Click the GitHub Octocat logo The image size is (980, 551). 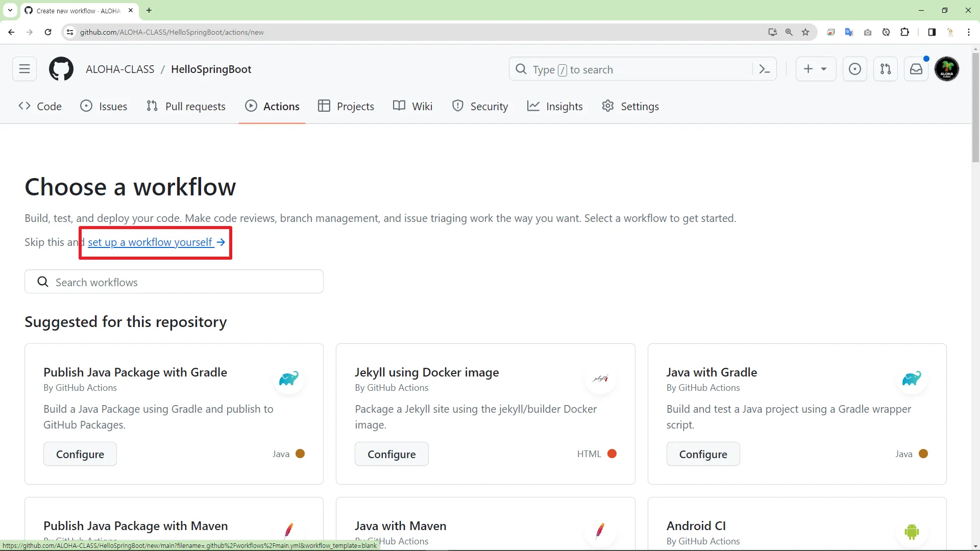click(61, 69)
